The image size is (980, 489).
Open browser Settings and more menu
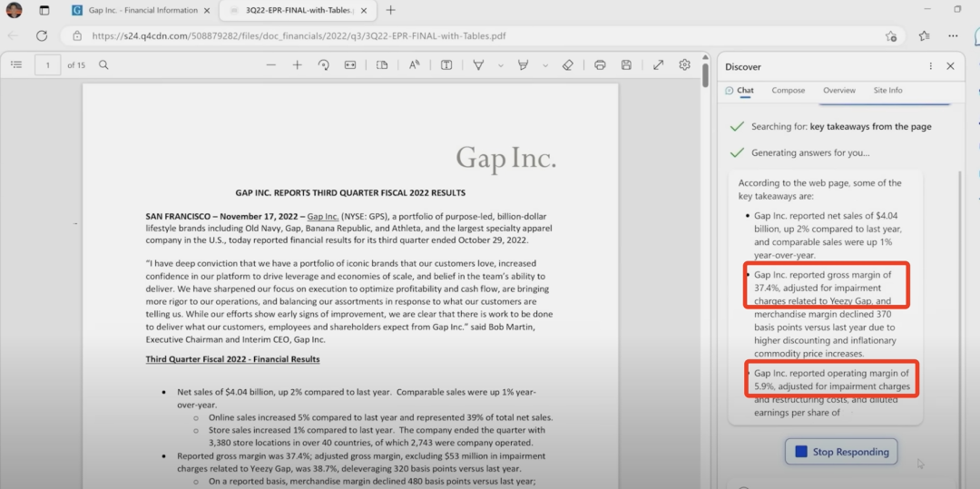point(953,35)
